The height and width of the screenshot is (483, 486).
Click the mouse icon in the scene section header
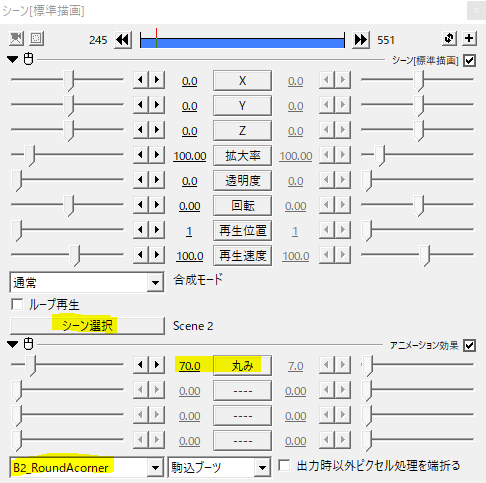pos(29,59)
